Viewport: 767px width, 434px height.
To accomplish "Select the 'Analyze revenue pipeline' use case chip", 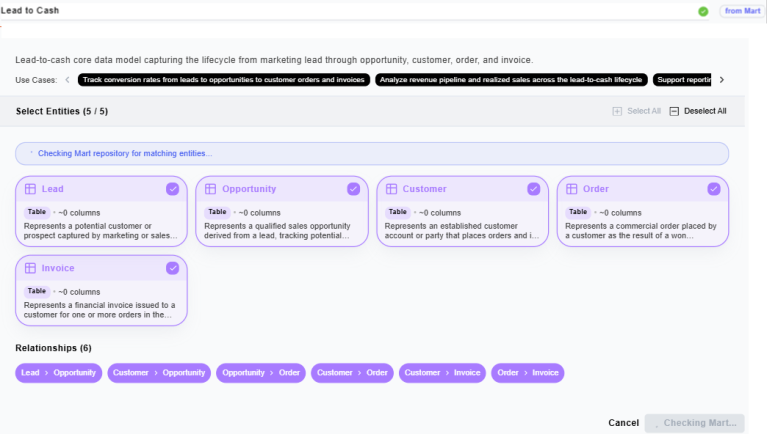I will (511, 80).
